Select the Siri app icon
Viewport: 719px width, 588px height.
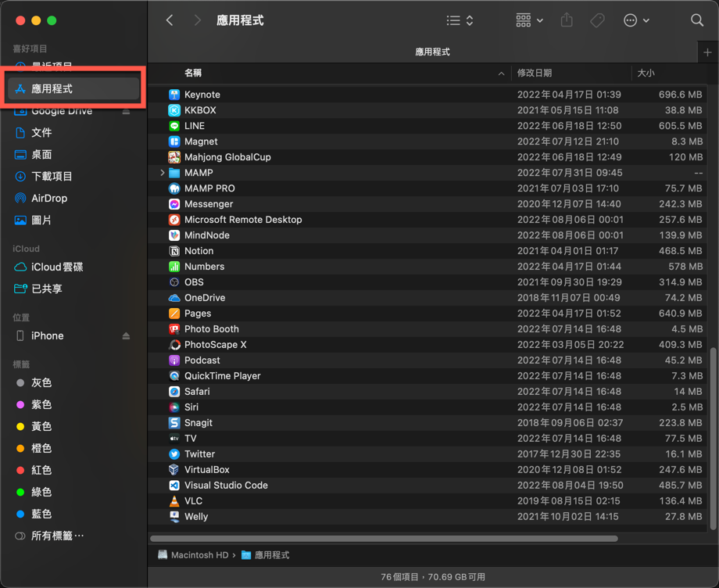(x=173, y=407)
